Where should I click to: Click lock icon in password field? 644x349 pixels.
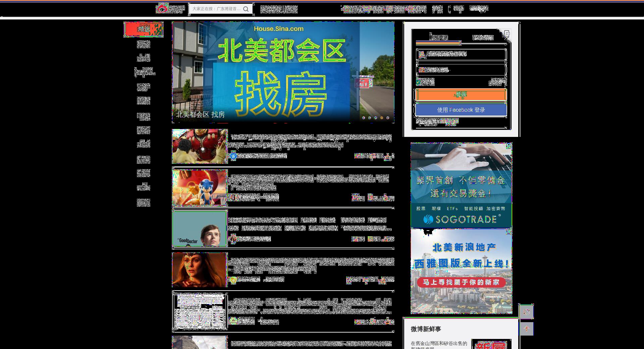422,70
